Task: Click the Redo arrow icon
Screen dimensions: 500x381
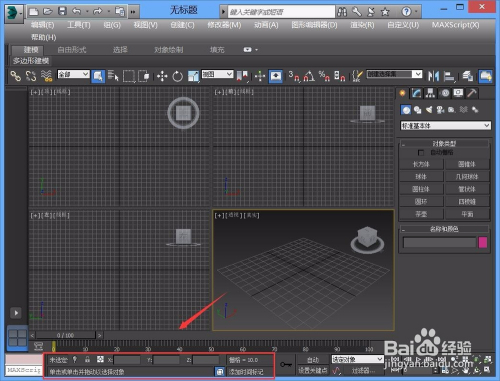Action: [x=98, y=12]
